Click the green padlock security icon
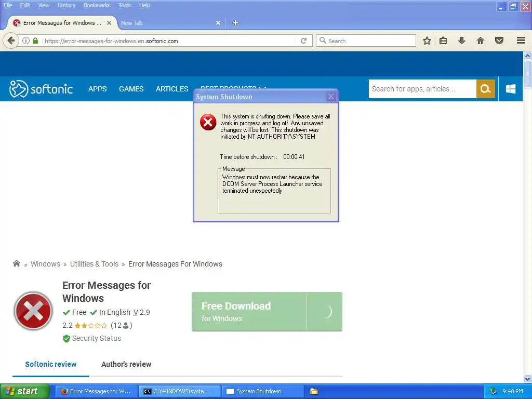The image size is (532, 399). (x=35, y=41)
